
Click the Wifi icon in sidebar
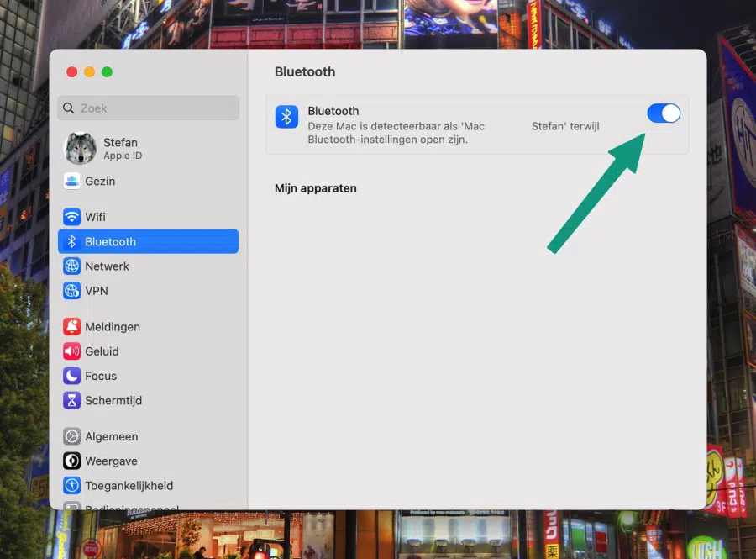pyautogui.click(x=72, y=217)
